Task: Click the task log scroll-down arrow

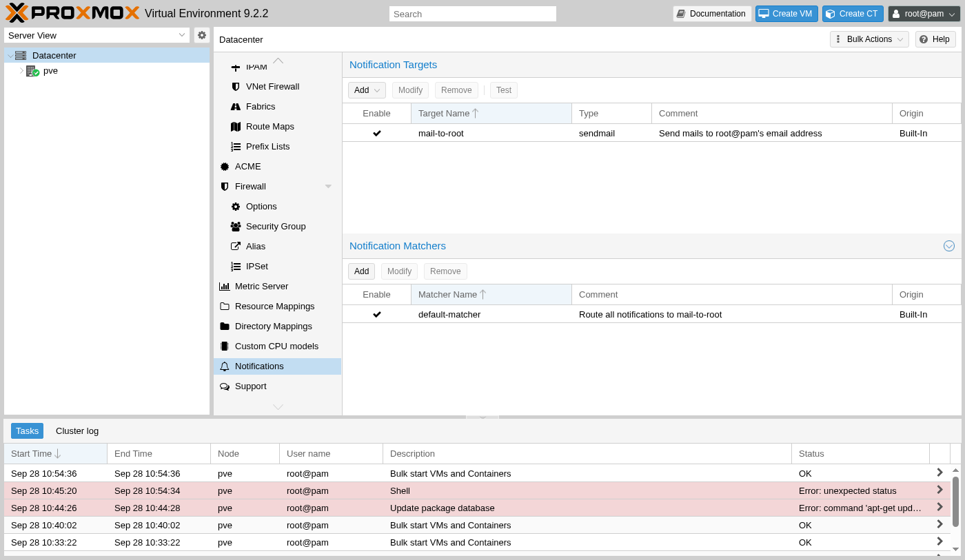Action: pyautogui.click(x=955, y=549)
